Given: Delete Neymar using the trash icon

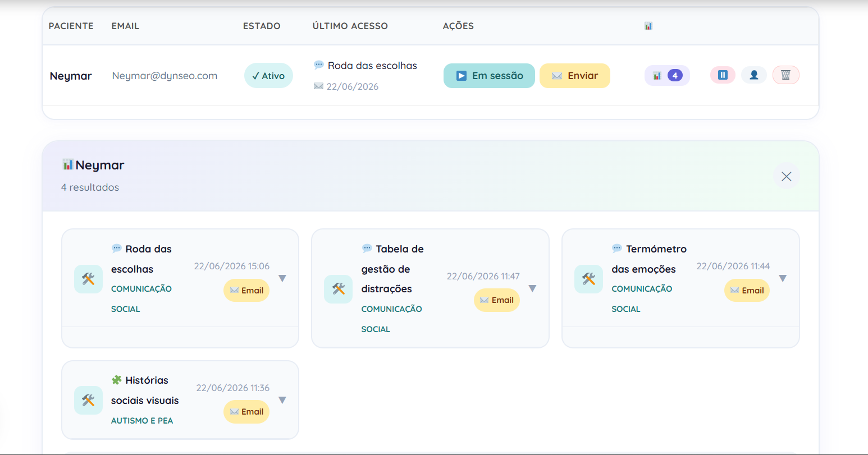Looking at the screenshot, I should 785,75.
